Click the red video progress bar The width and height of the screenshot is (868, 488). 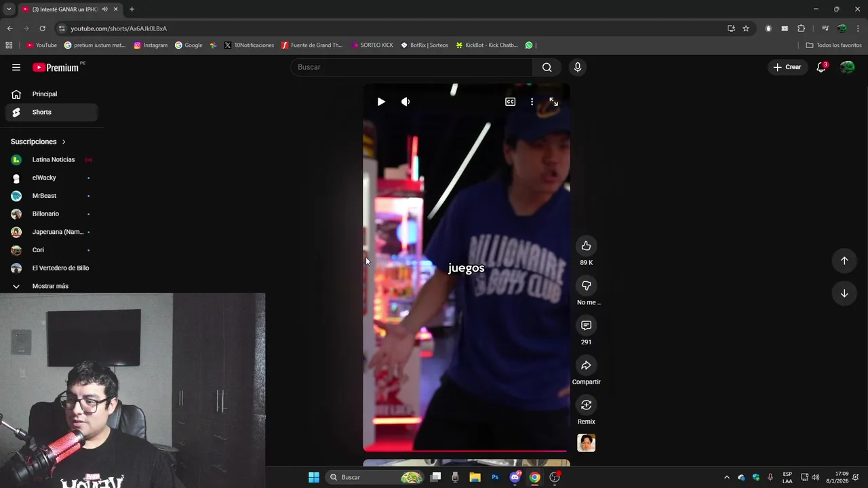pos(466,450)
